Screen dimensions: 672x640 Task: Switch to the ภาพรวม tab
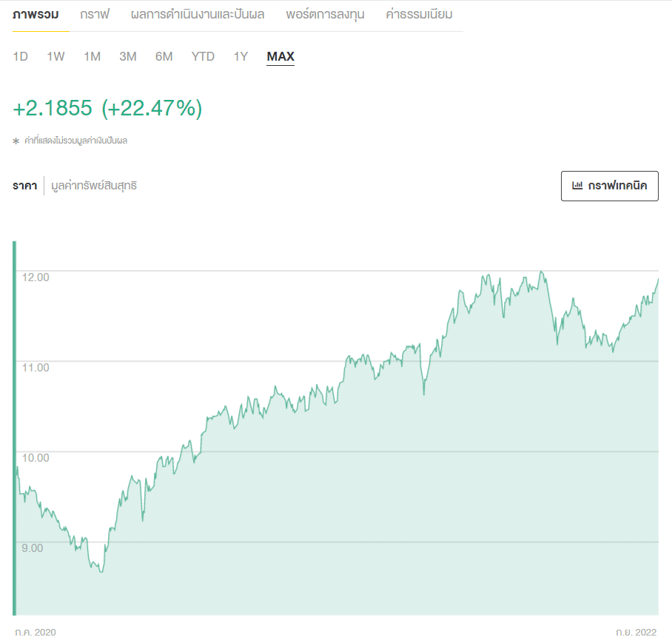[x=36, y=15]
